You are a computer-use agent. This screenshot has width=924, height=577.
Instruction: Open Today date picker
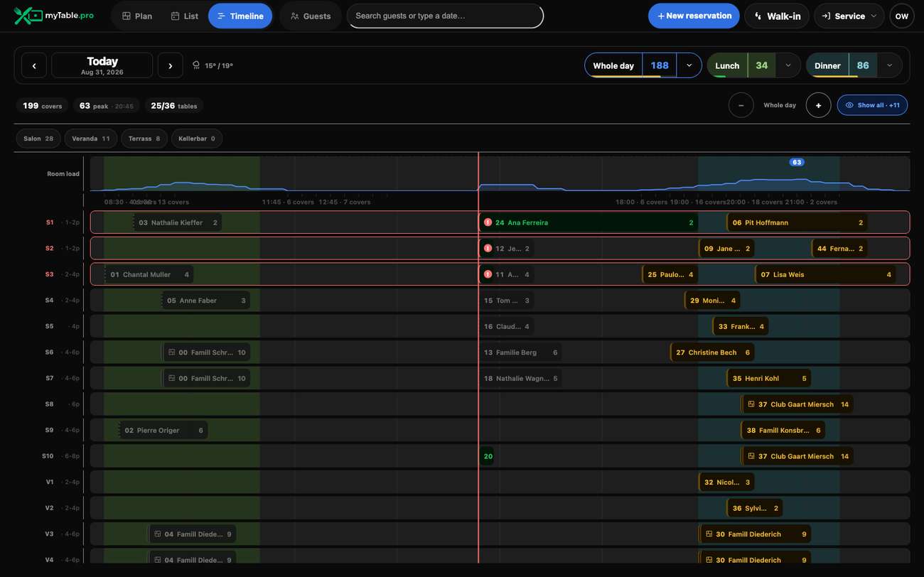tap(102, 65)
